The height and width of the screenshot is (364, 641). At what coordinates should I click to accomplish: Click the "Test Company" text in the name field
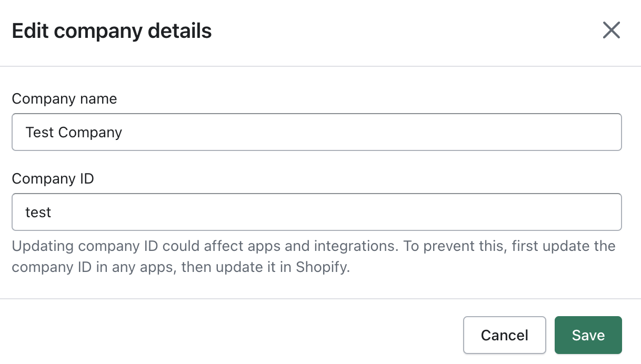[x=74, y=132]
